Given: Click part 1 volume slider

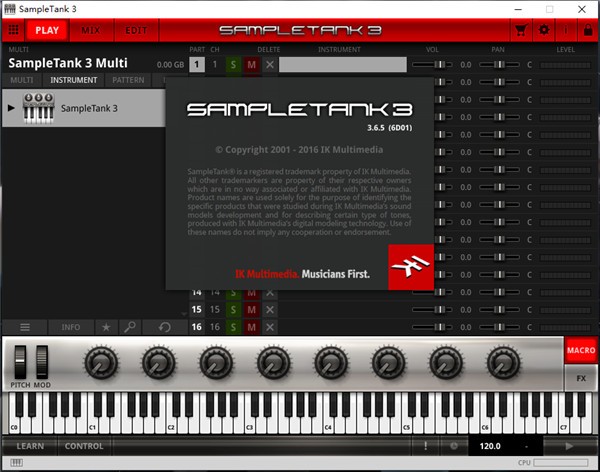Looking at the screenshot, I should (x=432, y=64).
